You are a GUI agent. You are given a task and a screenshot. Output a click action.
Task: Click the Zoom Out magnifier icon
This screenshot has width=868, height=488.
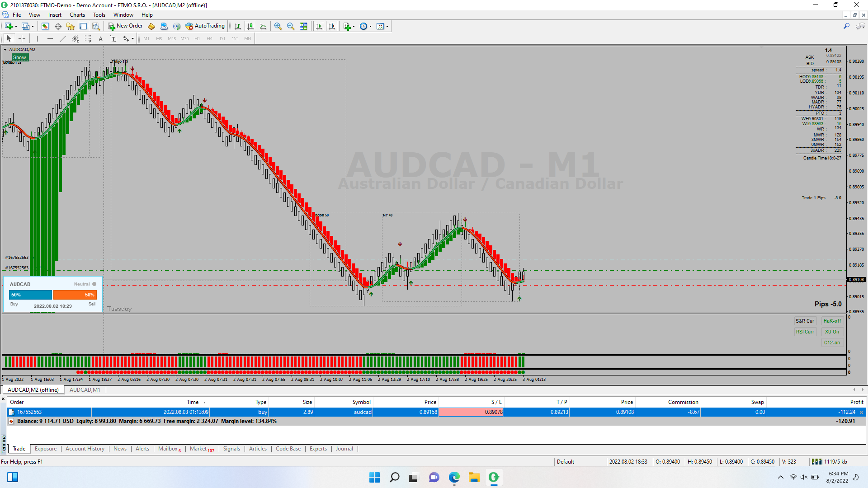(x=291, y=26)
